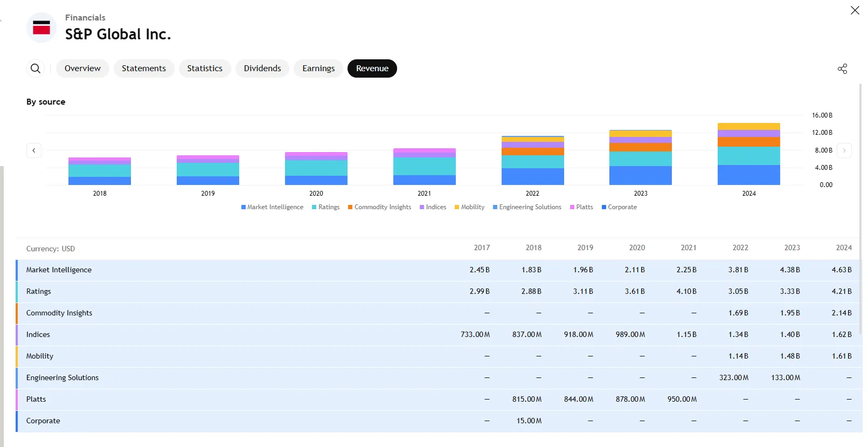Click the S&P Global company logo
868x447 pixels.
41,27
